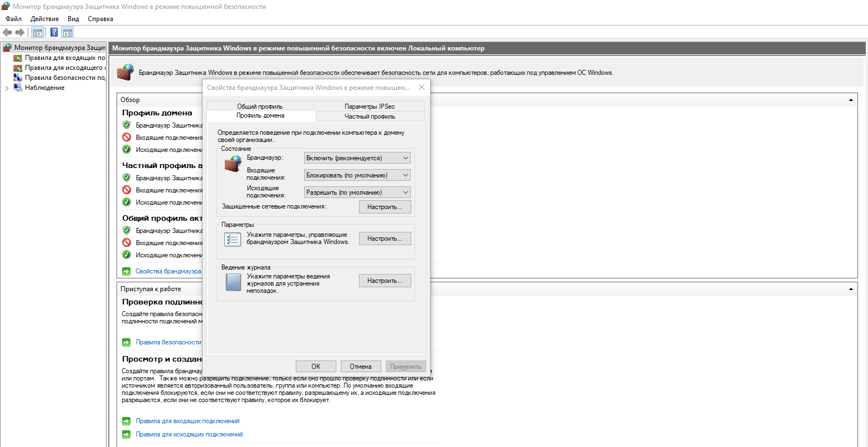The width and height of the screenshot is (868, 447).
Task: Switch to the Частный профиль tab
Action: (370, 116)
